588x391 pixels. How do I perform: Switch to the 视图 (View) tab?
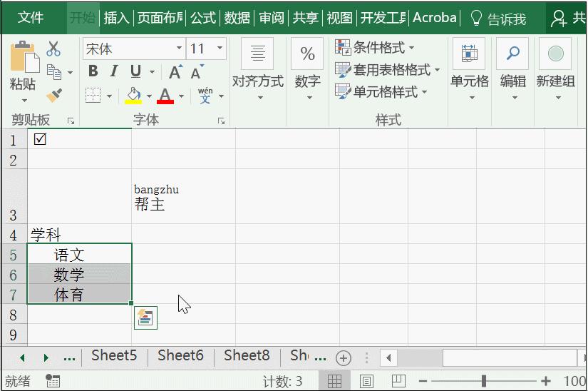339,18
